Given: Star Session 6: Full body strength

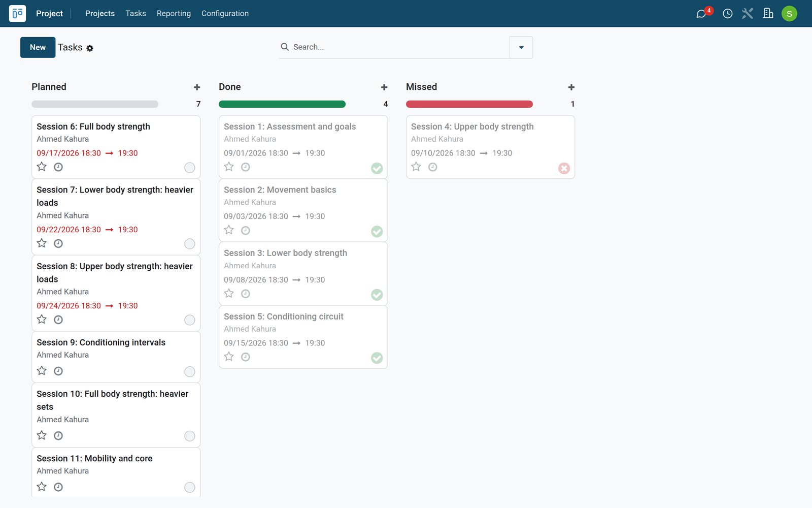Looking at the screenshot, I should (x=42, y=167).
